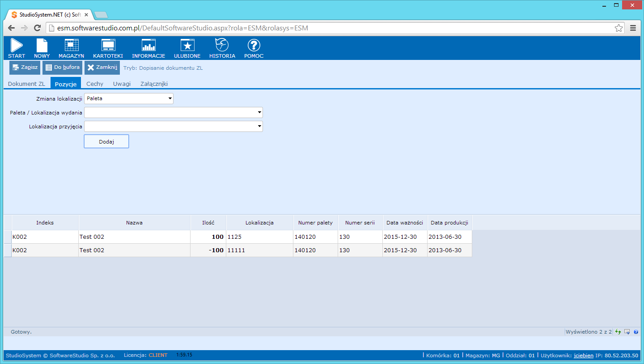Open the POMOC help icon
644x364 pixels.
pos(254,48)
